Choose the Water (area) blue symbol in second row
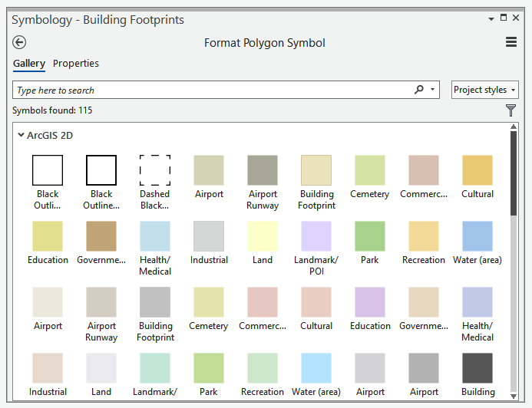Image resolution: width=532 pixels, height=408 pixels. pyautogui.click(x=477, y=236)
